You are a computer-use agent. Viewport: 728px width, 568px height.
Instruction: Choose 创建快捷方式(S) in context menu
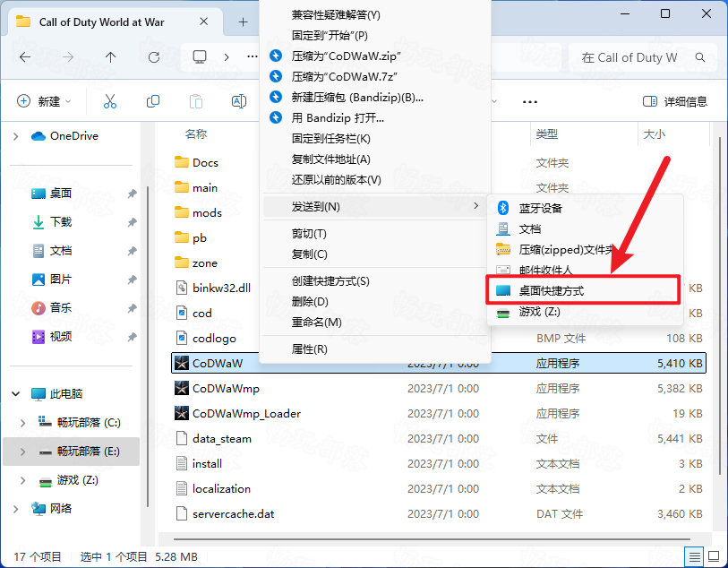pyautogui.click(x=375, y=281)
